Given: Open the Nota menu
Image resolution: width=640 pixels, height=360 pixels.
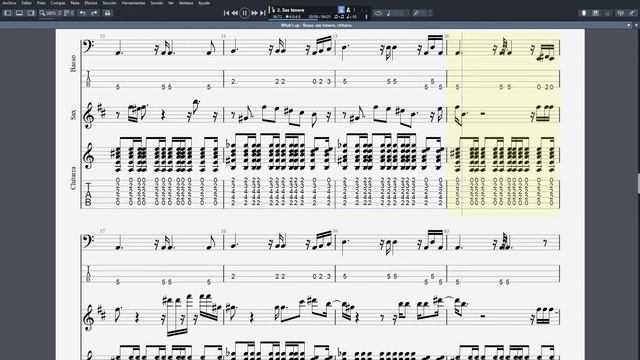Looking at the screenshot, I should 75,3.
